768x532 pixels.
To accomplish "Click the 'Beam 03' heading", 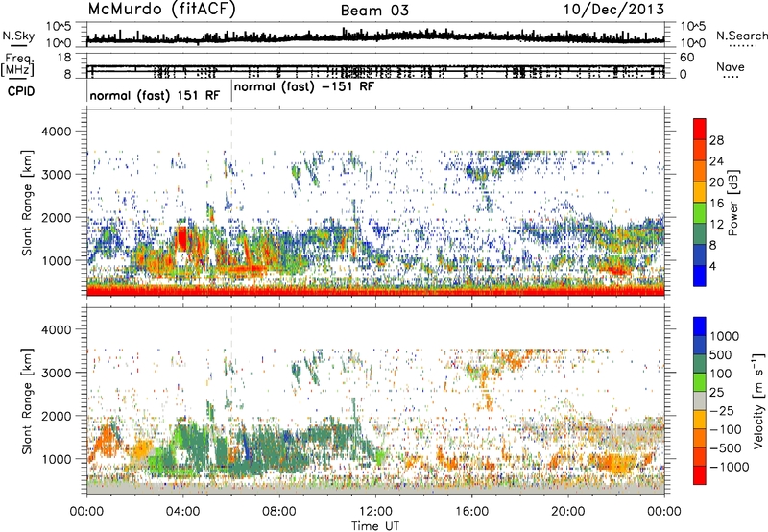I will click(374, 11).
